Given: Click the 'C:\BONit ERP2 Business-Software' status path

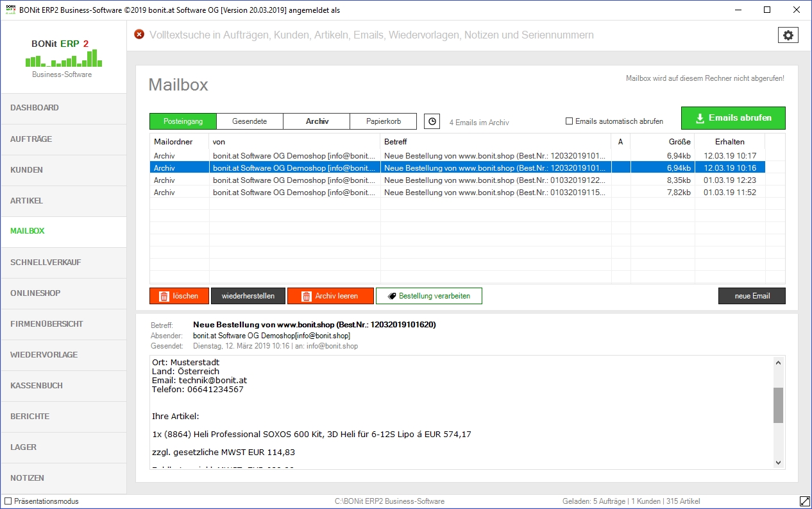Looking at the screenshot, I should (x=390, y=501).
